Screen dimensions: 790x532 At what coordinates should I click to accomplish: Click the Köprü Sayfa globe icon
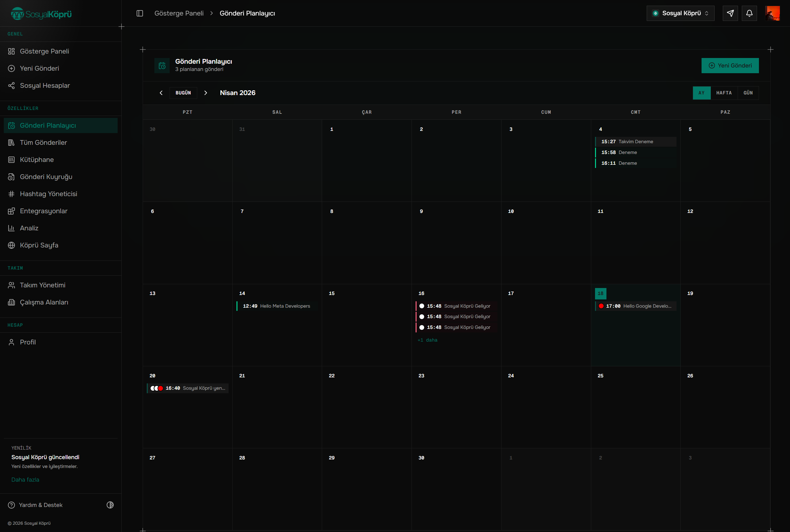coord(11,245)
